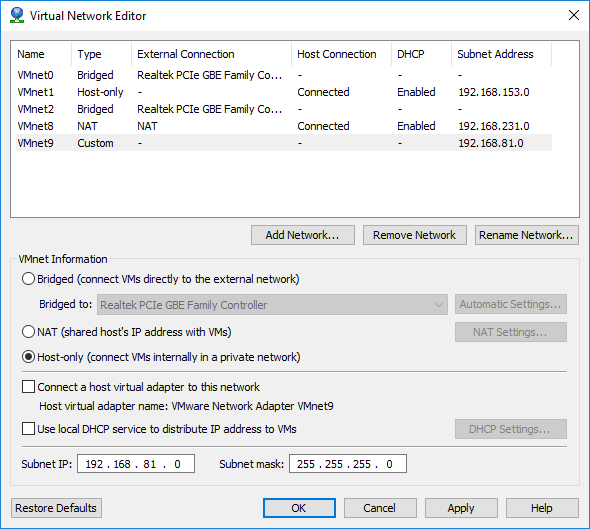Enable Connect a host virtual adapter checkbox
This screenshot has height=529, width=590.
point(28,387)
